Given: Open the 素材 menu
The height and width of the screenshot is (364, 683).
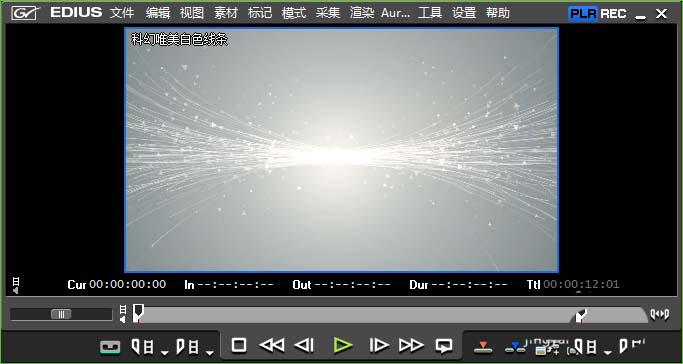Looking at the screenshot, I should 226,13.
